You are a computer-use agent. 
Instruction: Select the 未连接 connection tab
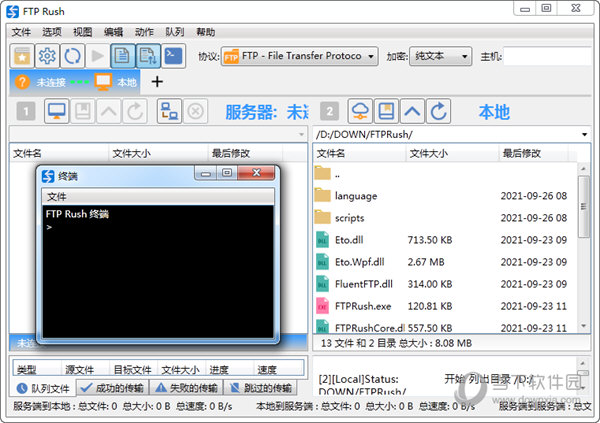[x=75, y=82]
